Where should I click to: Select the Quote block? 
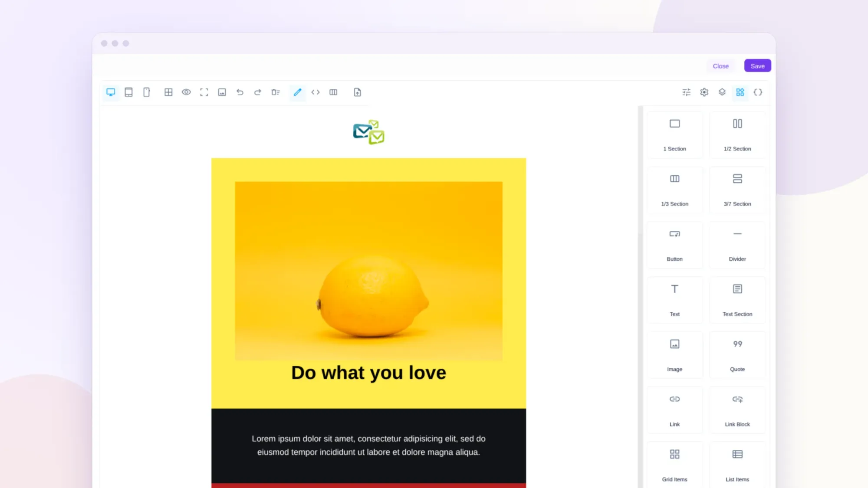point(737,355)
